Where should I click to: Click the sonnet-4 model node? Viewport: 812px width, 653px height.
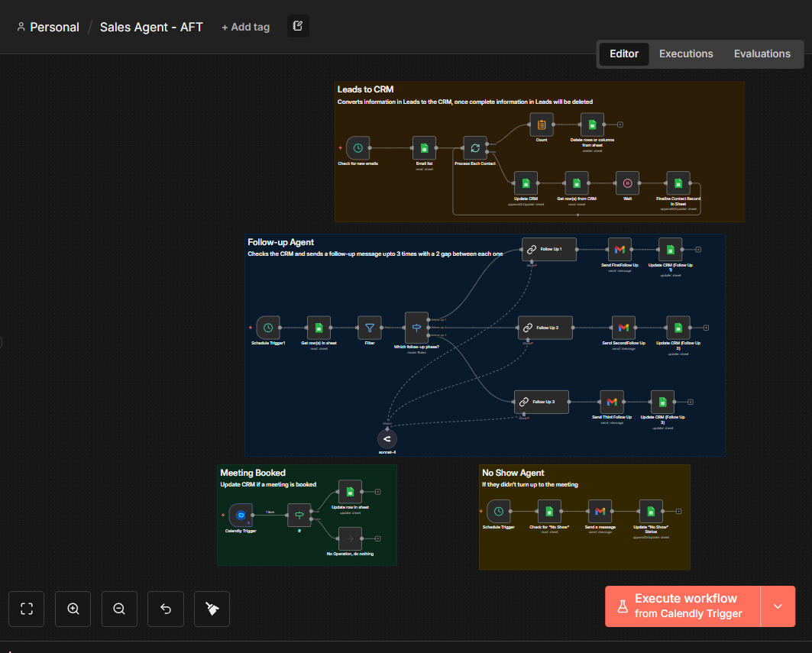pos(387,438)
